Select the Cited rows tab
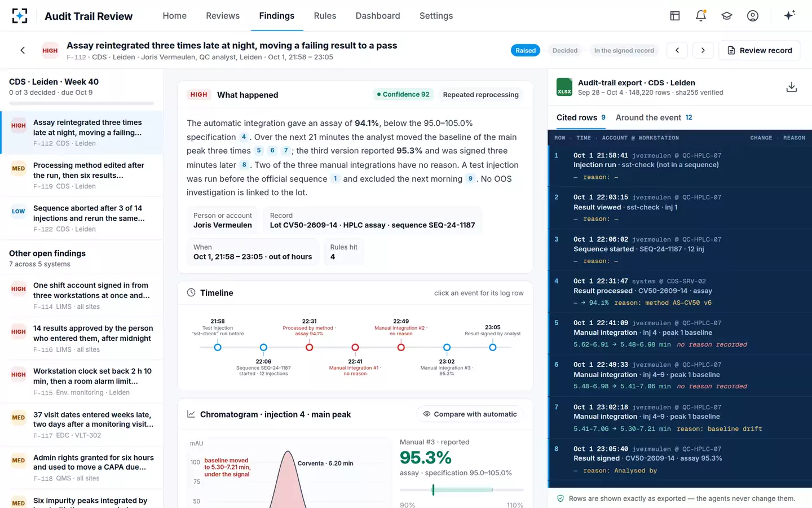Viewport: 812px width, 508px height. (x=581, y=117)
